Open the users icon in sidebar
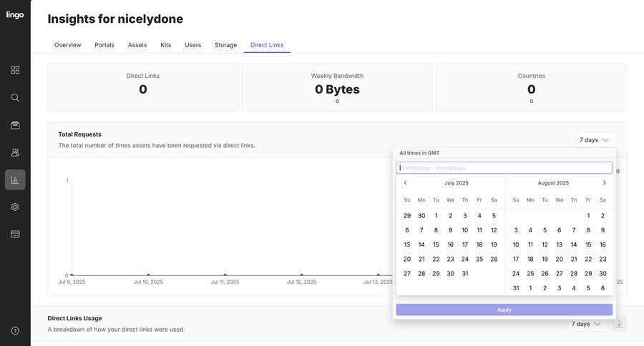 [x=15, y=153]
